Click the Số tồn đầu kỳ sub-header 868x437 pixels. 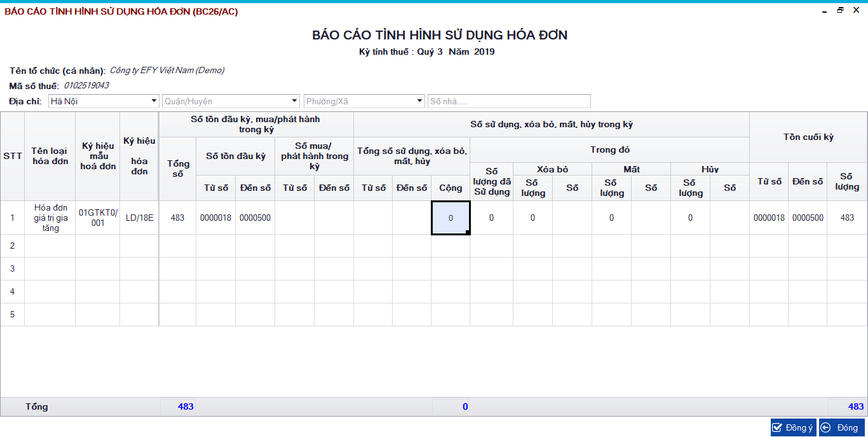point(236,156)
